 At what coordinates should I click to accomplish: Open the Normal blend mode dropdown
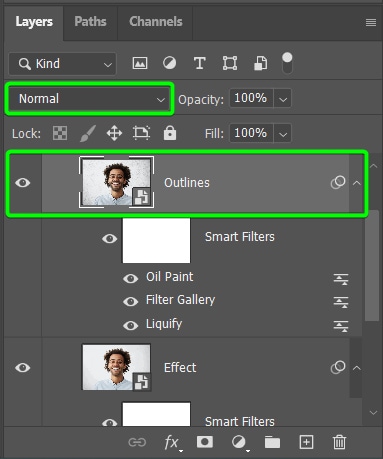click(89, 99)
